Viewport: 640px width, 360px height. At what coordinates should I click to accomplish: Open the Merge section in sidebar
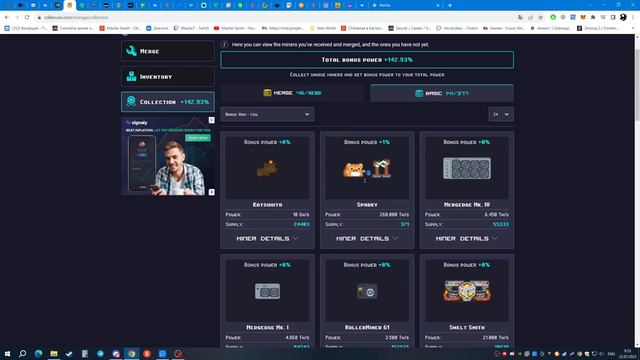[168, 51]
